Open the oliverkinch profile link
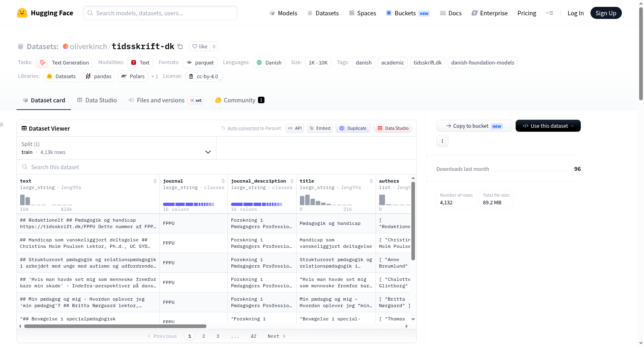The width and height of the screenshot is (644, 347). [89, 46]
